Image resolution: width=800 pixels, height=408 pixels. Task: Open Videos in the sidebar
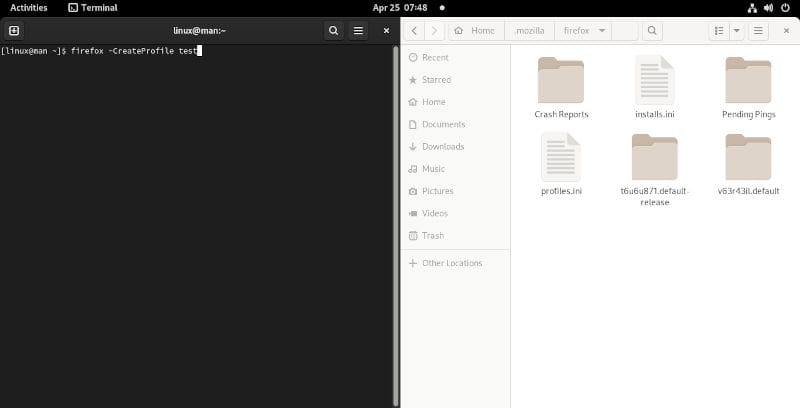[455, 213]
